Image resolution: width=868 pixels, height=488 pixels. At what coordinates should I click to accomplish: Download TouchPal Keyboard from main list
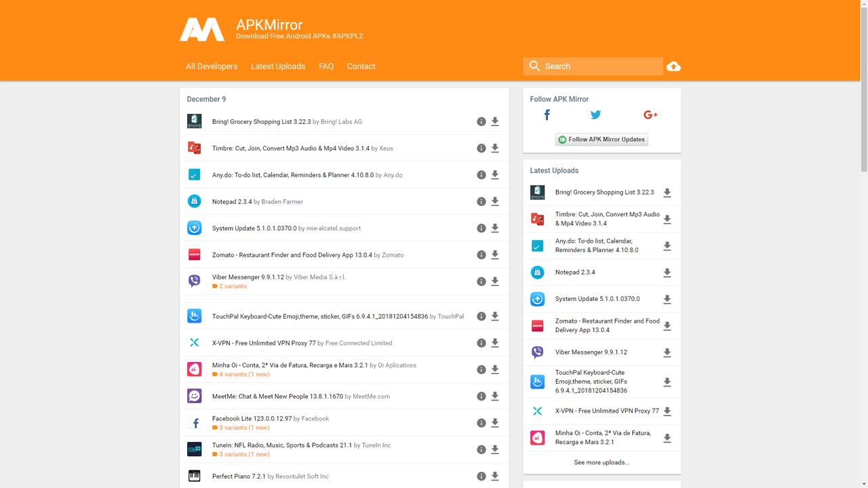coord(495,317)
